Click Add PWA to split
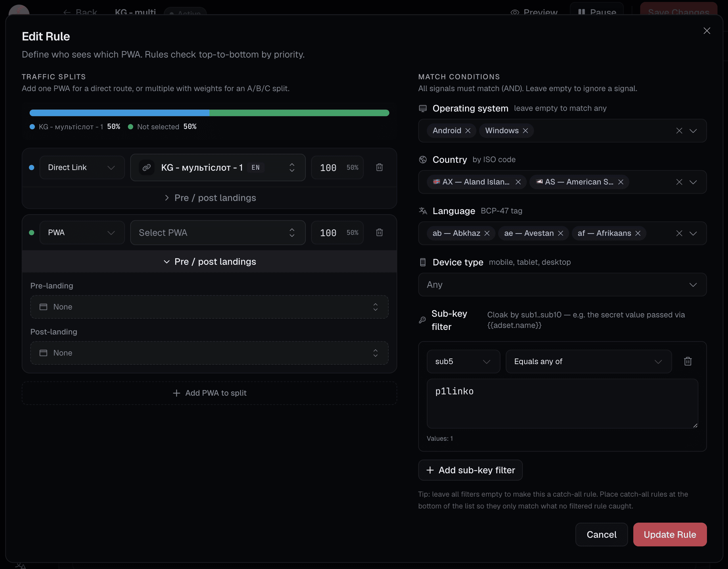Viewport: 728px width, 569px height. [209, 393]
